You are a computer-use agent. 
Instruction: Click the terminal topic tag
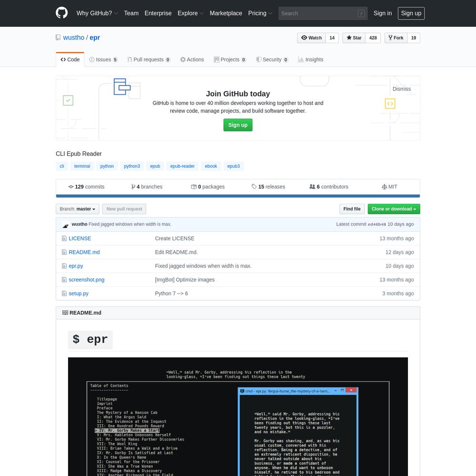(82, 166)
